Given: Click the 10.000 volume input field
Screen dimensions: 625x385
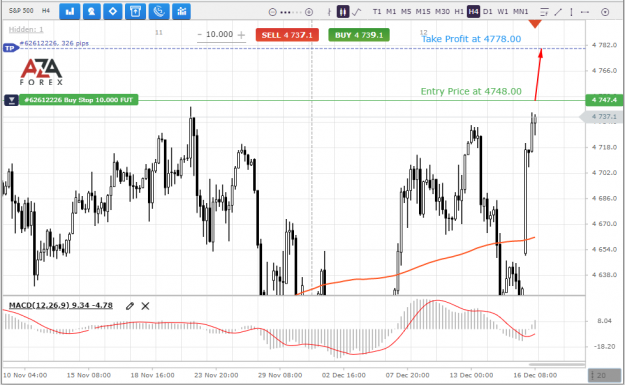Looking at the screenshot, I should [x=220, y=35].
